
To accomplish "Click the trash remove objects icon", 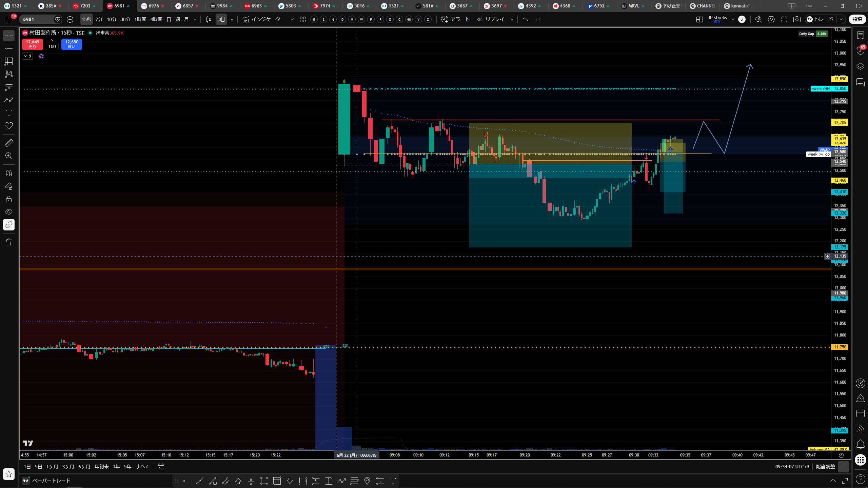I will coord(9,242).
